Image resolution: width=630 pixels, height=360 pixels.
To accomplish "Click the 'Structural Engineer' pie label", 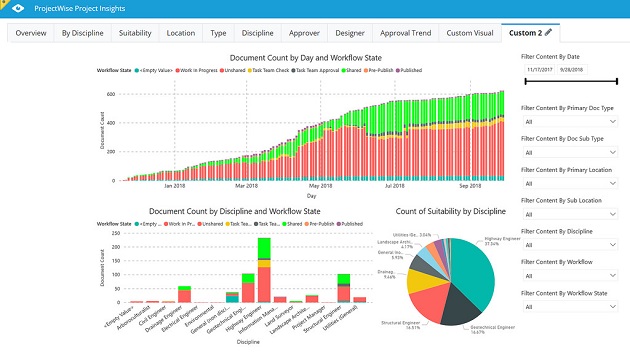I will click(401, 325).
